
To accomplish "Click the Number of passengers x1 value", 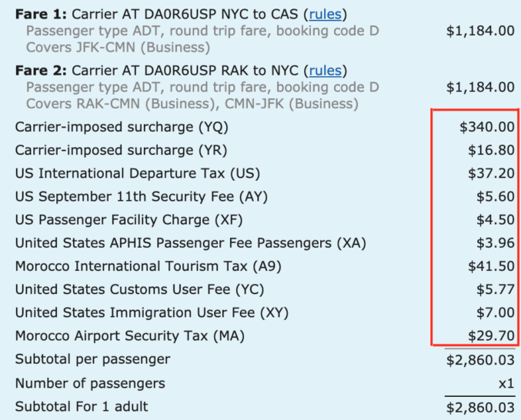I will (506, 384).
